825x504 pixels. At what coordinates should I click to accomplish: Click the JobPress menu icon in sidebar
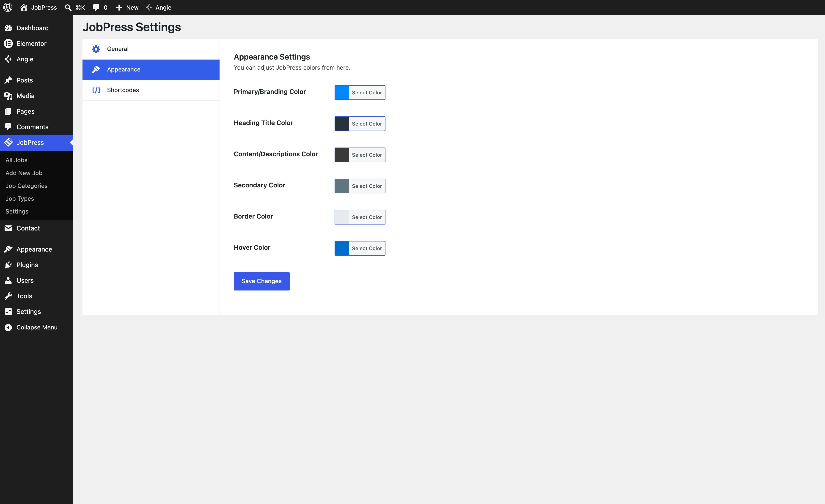(8, 142)
